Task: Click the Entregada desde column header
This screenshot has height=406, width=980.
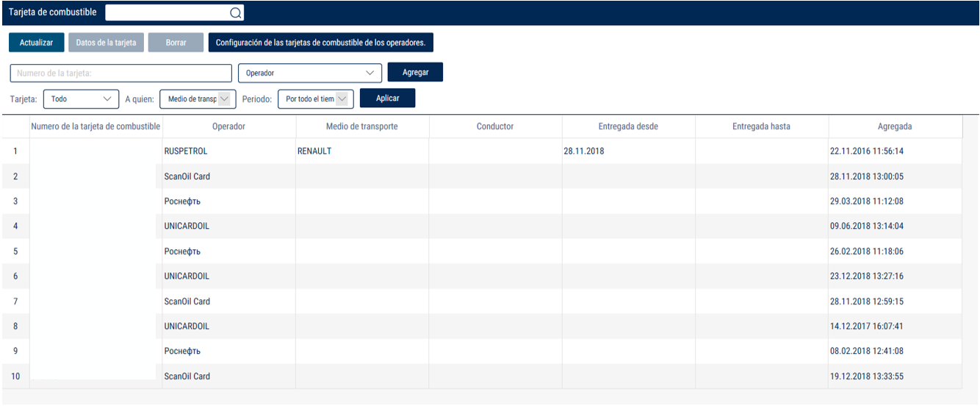Action: coord(628,127)
